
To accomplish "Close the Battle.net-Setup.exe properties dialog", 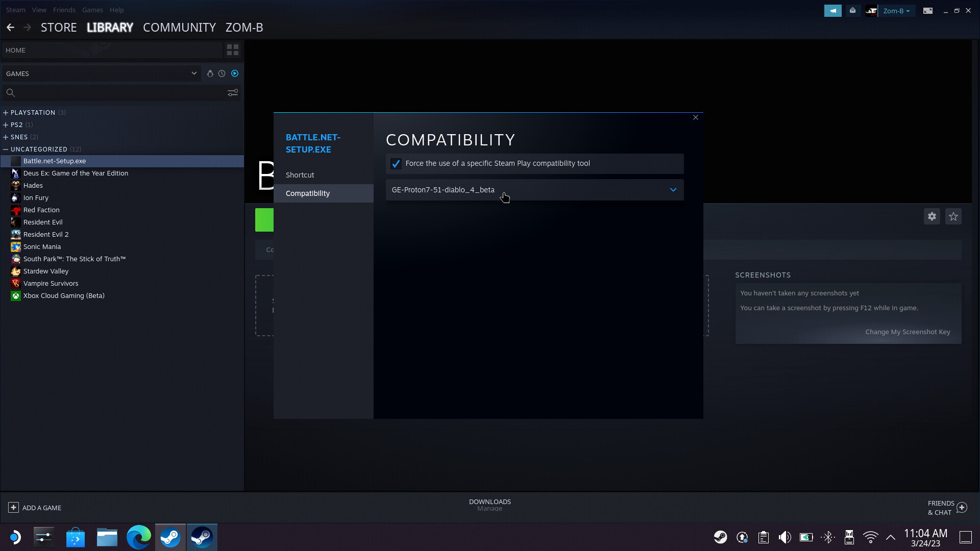I will (695, 117).
